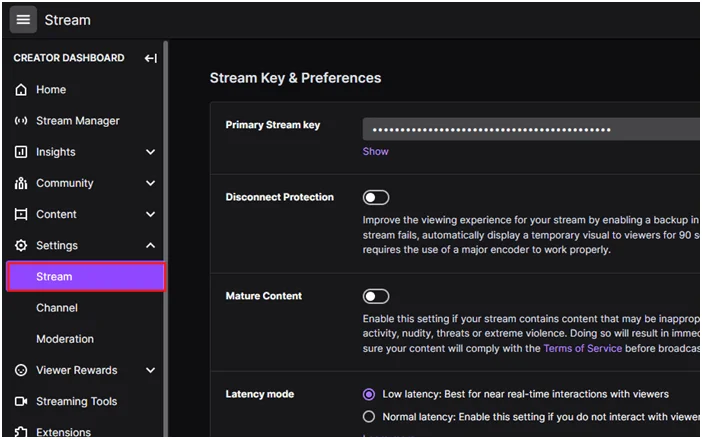
Task: Click the sidebar vertical scrollbar
Action: click(166, 237)
